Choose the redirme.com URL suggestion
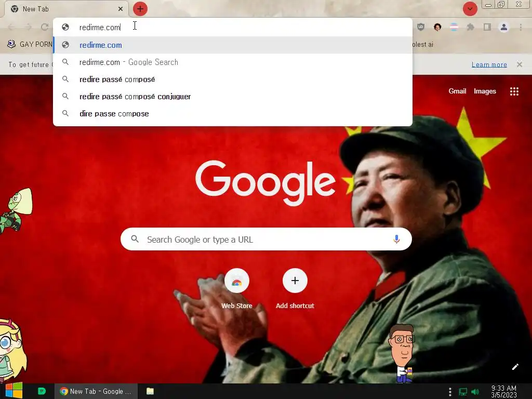This screenshot has height=399, width=532. [x=232, y=45]
